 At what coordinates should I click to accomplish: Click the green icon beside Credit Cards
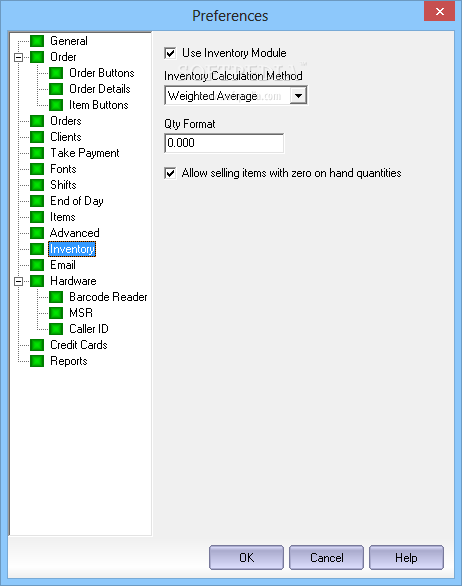37,345
